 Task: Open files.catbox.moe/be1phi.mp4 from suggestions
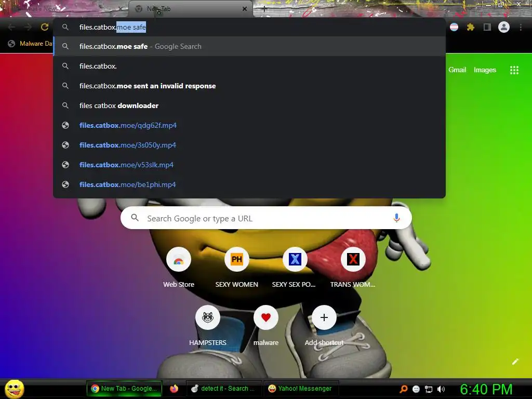(x=249, y=184)
